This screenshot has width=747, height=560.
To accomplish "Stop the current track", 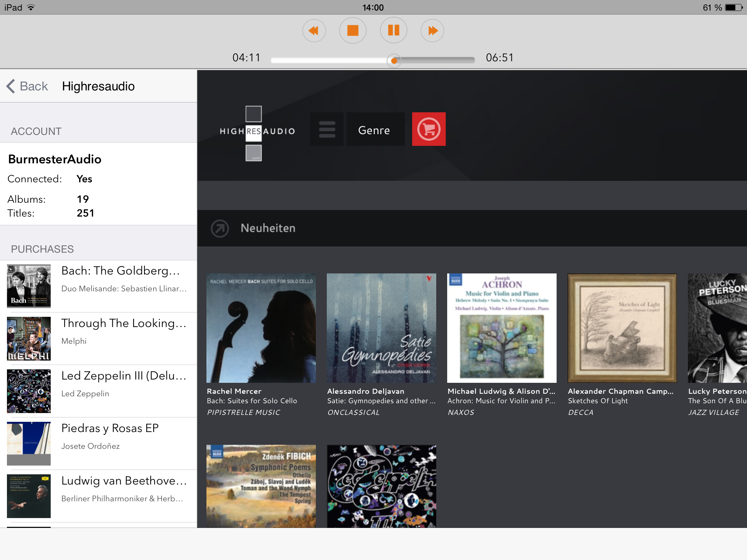I will click(353, 31).
